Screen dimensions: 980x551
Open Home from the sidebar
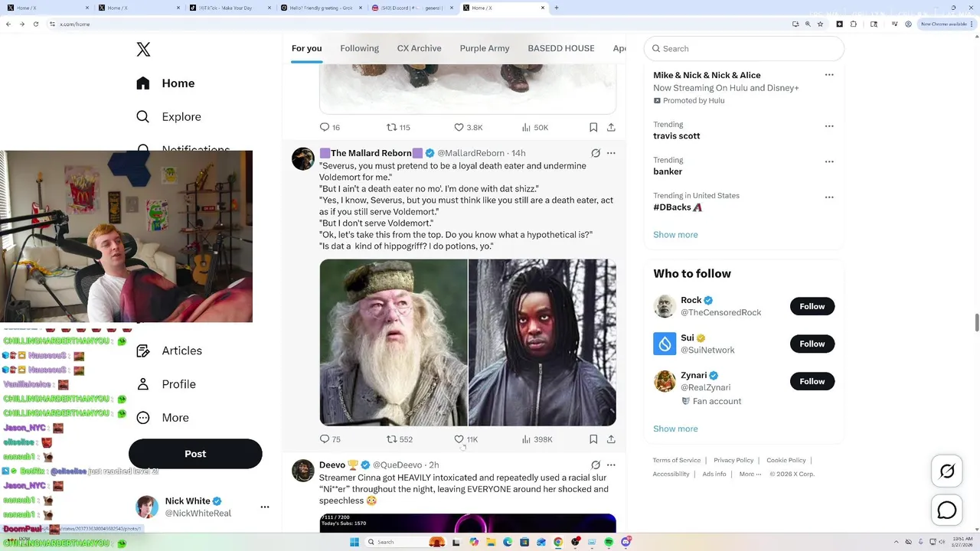point(165,83)
